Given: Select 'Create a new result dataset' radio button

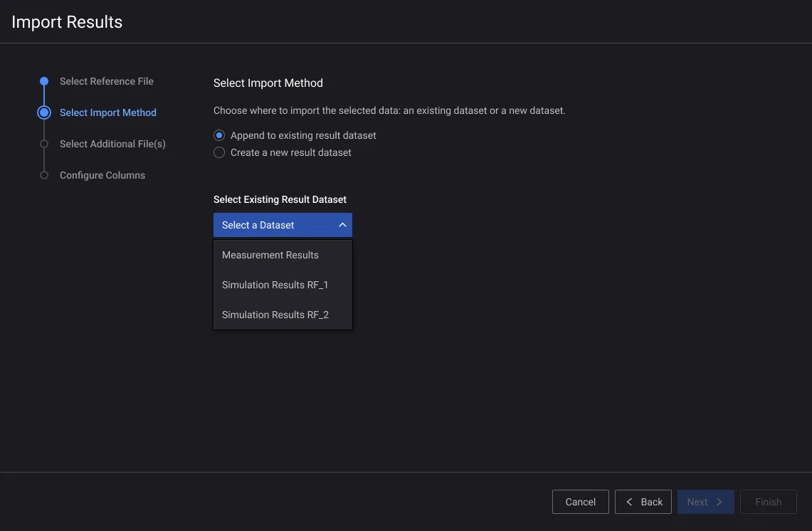Looking at the screenshot, I should click(x=219, y=152).
